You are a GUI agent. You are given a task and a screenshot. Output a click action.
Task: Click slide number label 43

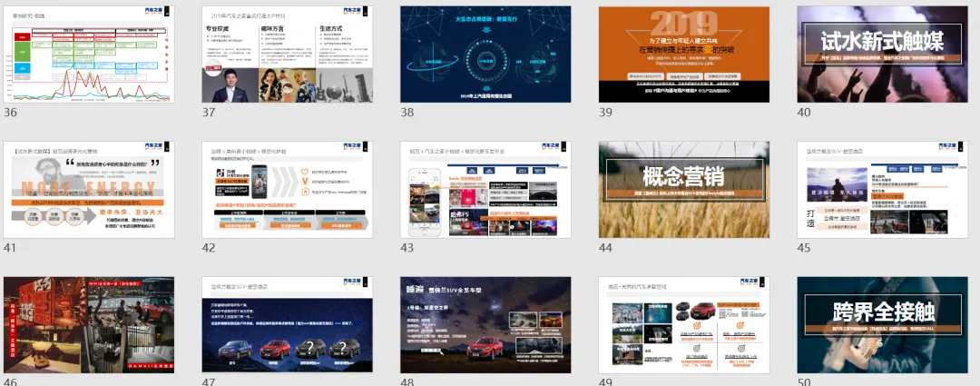pyautogui.click(x=407, y=248)
